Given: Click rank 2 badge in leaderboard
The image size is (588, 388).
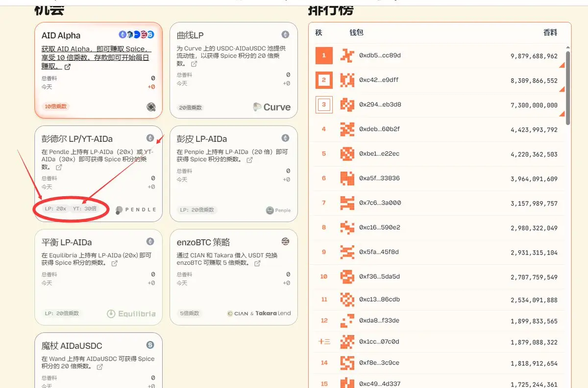Looking at the screenshot, I should [324, 80].
